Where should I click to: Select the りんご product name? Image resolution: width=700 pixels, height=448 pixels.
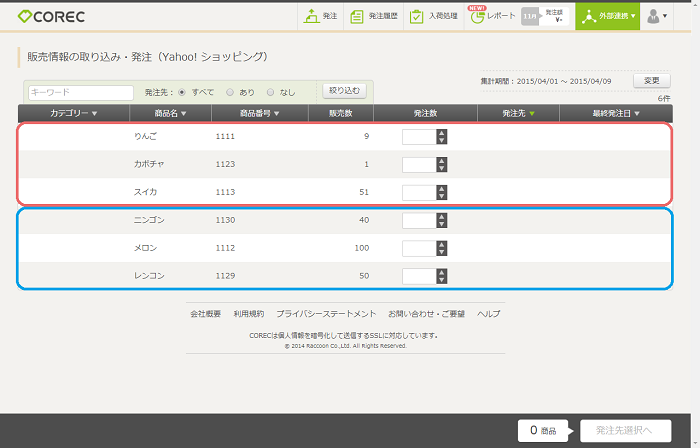click(146, 136)
